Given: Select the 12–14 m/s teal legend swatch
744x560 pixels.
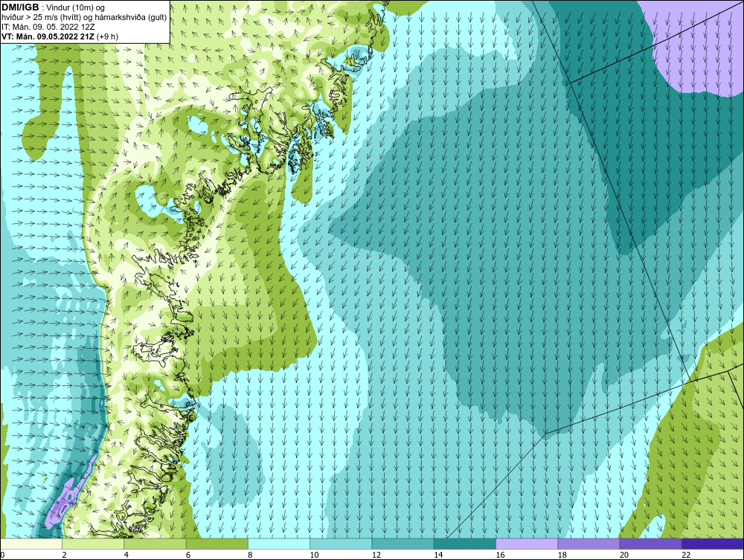Looking at the screenshot, I should click(403, 544).
